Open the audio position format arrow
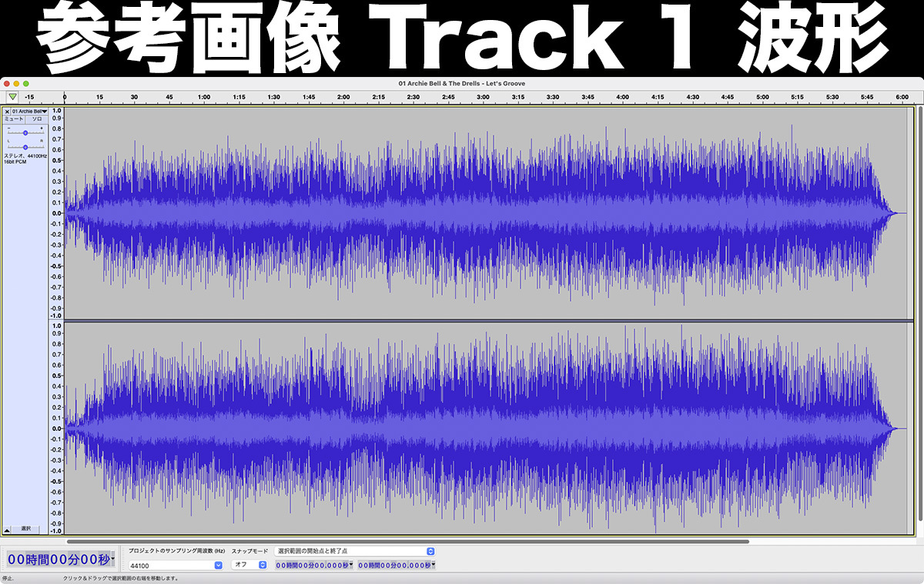The width and height of the screenshot is (924, 584). (x=114, y=559)
